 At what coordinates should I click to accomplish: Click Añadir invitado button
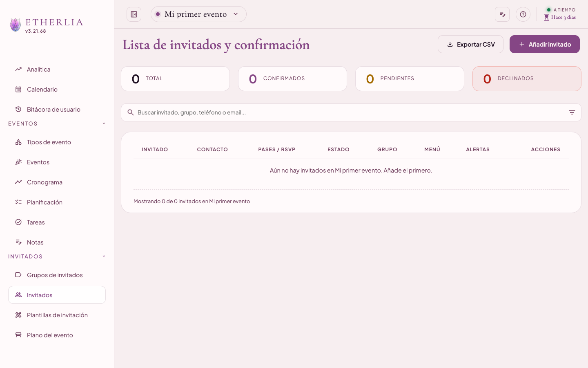point(545,44)
